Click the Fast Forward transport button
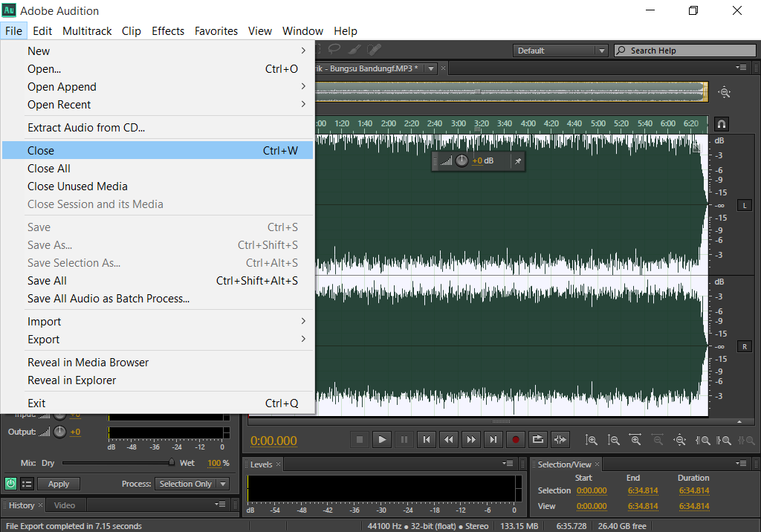 coord(471,440)
